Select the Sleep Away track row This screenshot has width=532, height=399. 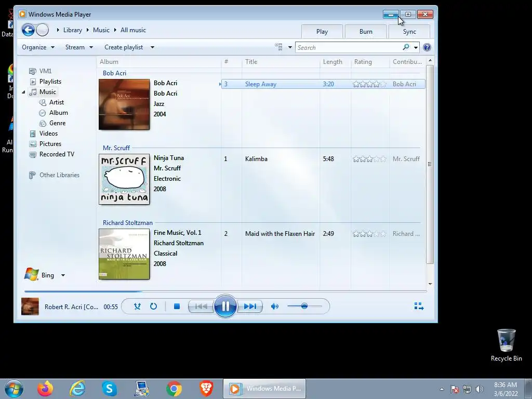point(323,84)
